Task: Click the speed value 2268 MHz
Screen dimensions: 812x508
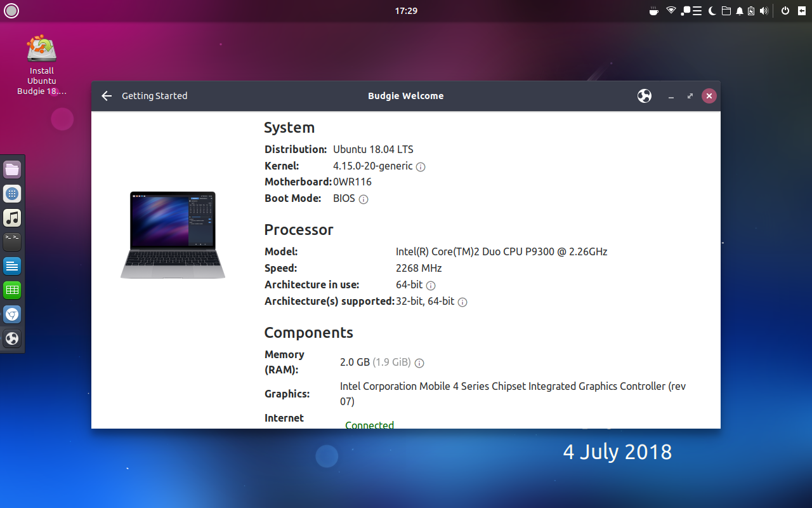Action: click(419, 269)
